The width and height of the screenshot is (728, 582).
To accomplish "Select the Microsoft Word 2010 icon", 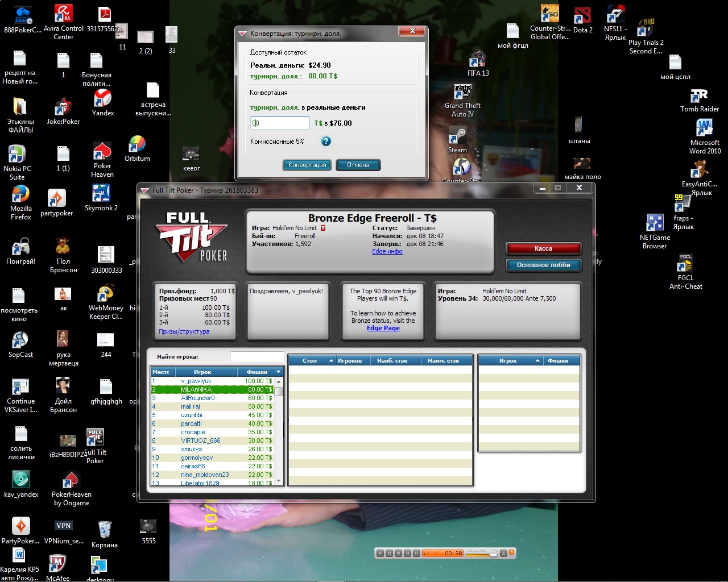I will point(705,137).
